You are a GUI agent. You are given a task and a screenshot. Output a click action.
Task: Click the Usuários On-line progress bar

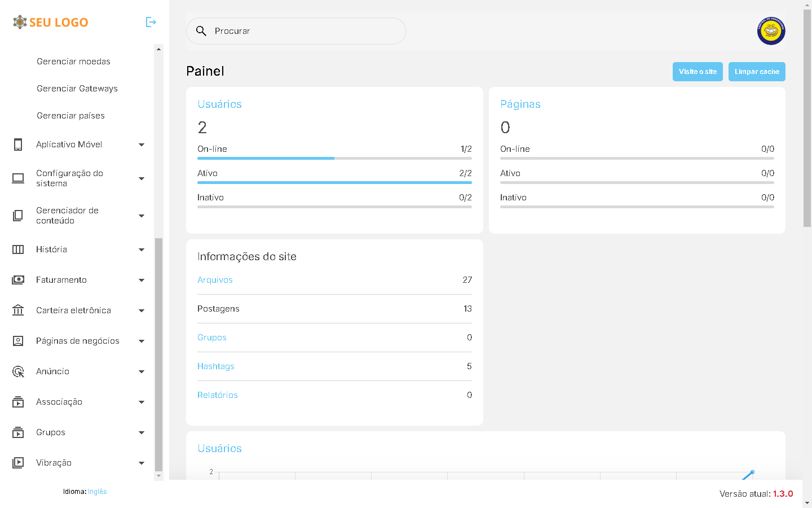point(334,159)
